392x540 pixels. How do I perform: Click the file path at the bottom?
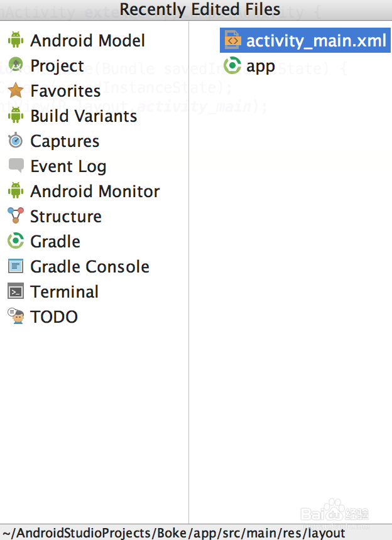173,533
